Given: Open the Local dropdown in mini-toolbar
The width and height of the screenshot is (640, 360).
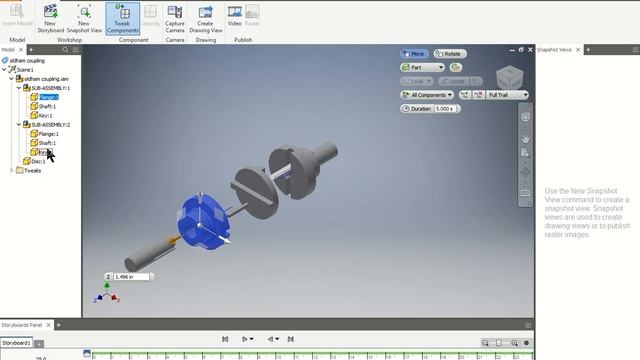Looking at the screenshot, I should tap(416, 81).
